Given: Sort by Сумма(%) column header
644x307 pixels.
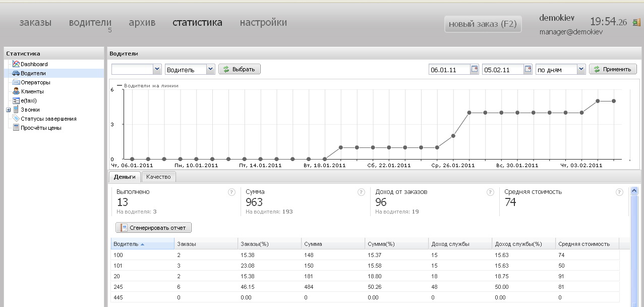Looking at the screenshot, I should (397, 244).
